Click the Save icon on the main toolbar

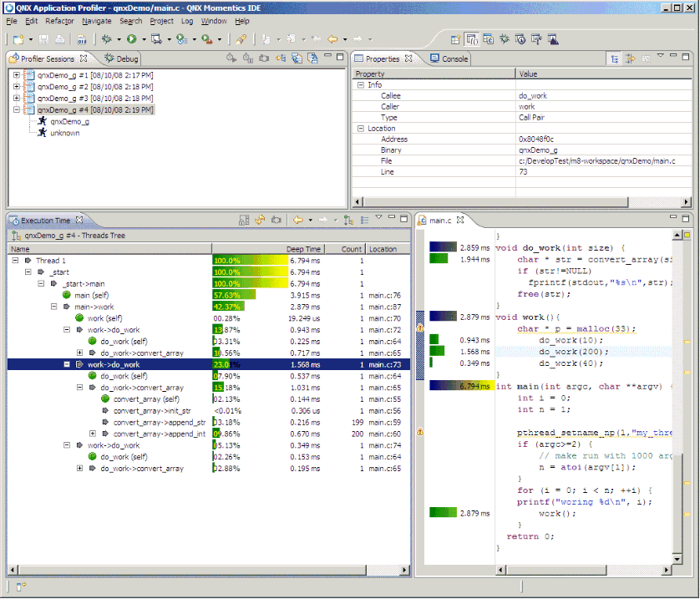click(43, 38)
